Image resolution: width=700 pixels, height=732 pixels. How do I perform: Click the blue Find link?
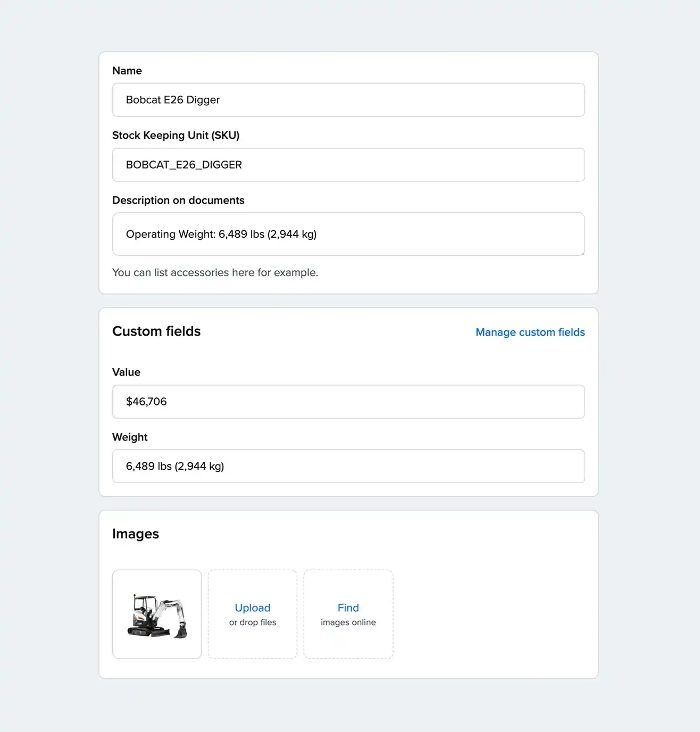pos(348,608)
